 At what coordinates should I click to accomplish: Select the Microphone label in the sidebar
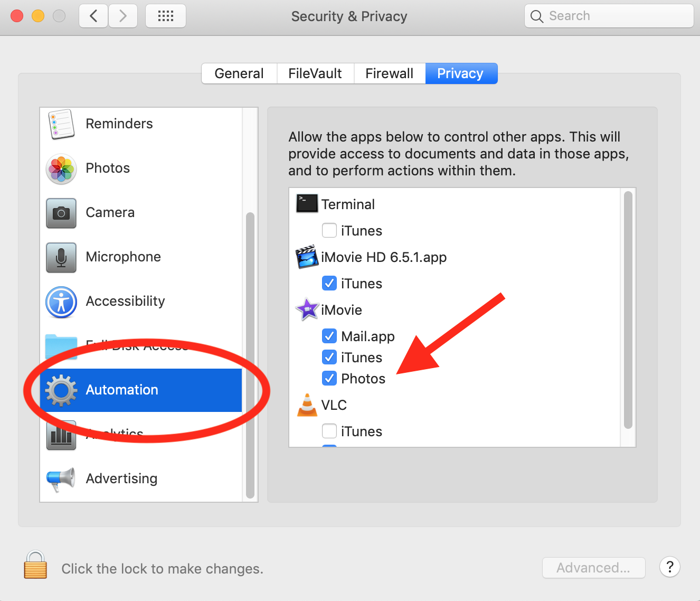coord(124,257)
